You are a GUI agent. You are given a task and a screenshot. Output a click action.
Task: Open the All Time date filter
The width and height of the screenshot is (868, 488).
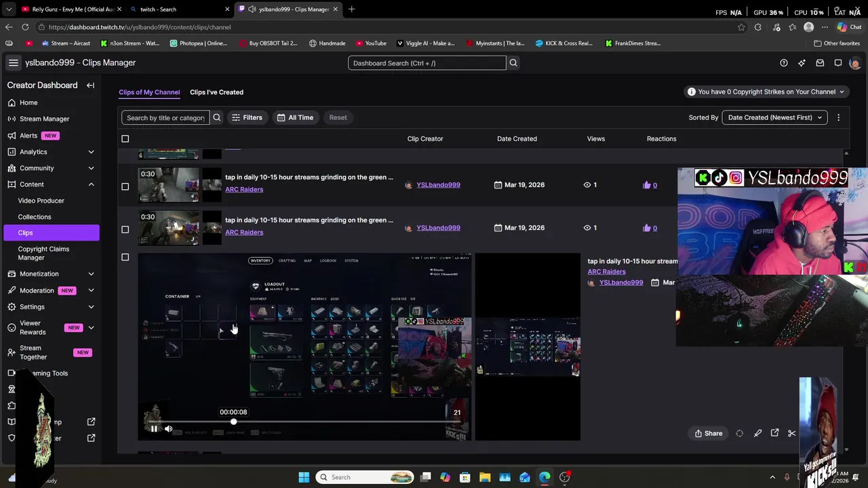pyautogui.click(x=295, y=117)
